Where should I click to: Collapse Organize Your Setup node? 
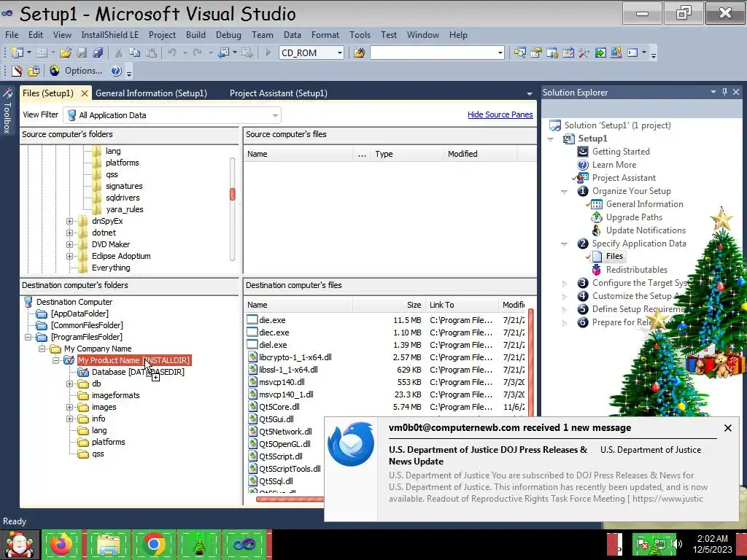(565, 192)
